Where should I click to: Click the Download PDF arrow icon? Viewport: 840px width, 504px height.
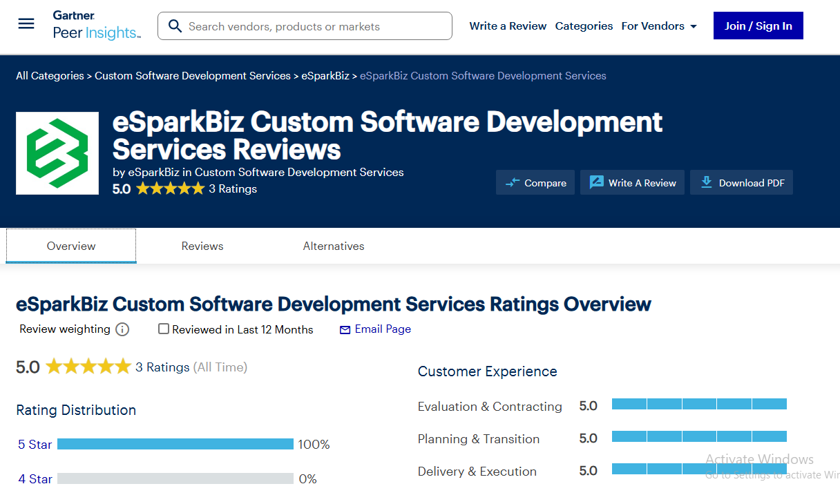pos(706,182)
